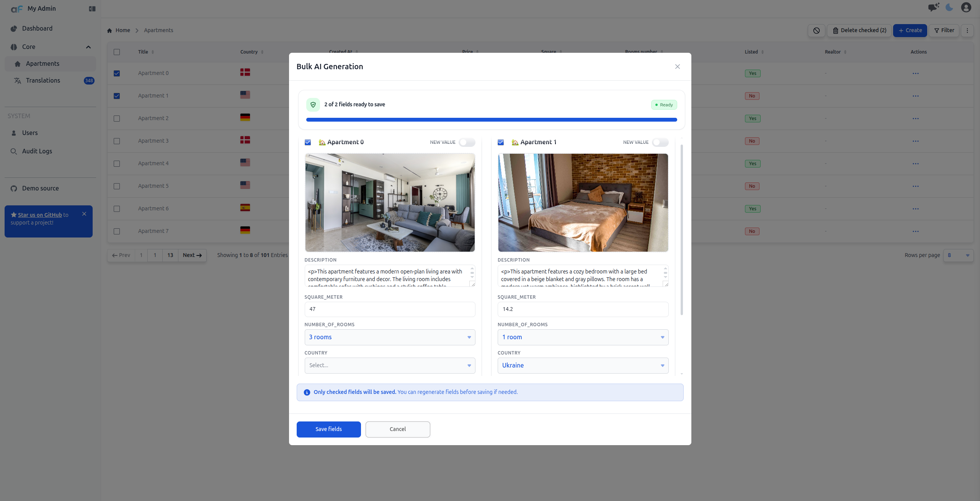The image size is (980, 501).
Task: Toggle NEW VALUE switch for Apartment 1
Action: [660, 142]
